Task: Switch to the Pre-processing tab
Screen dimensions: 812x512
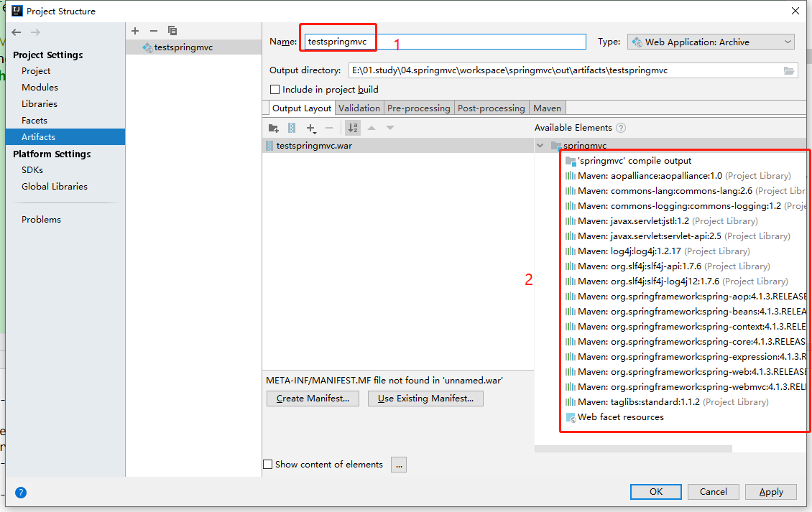Action: click(419, 108)
